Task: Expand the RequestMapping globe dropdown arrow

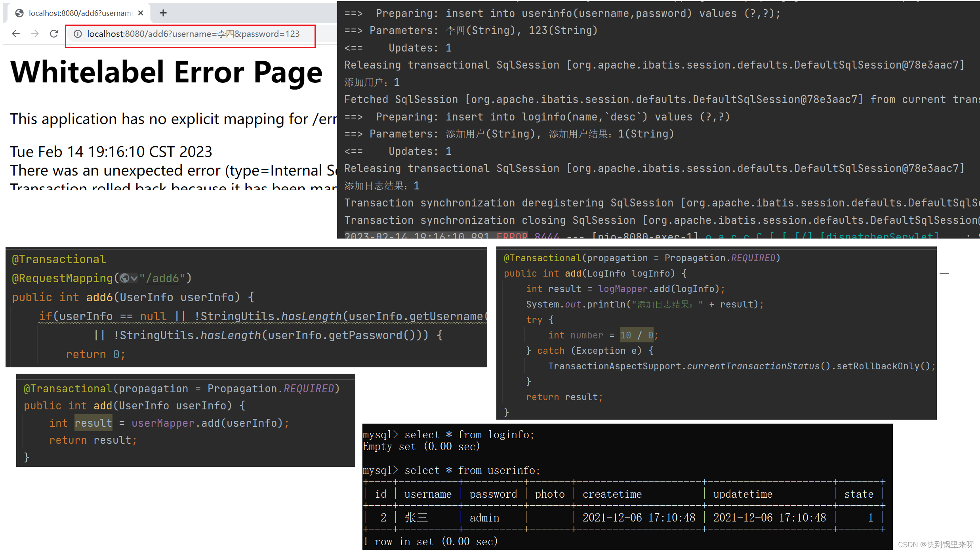Action: click(x=134, y=279)
